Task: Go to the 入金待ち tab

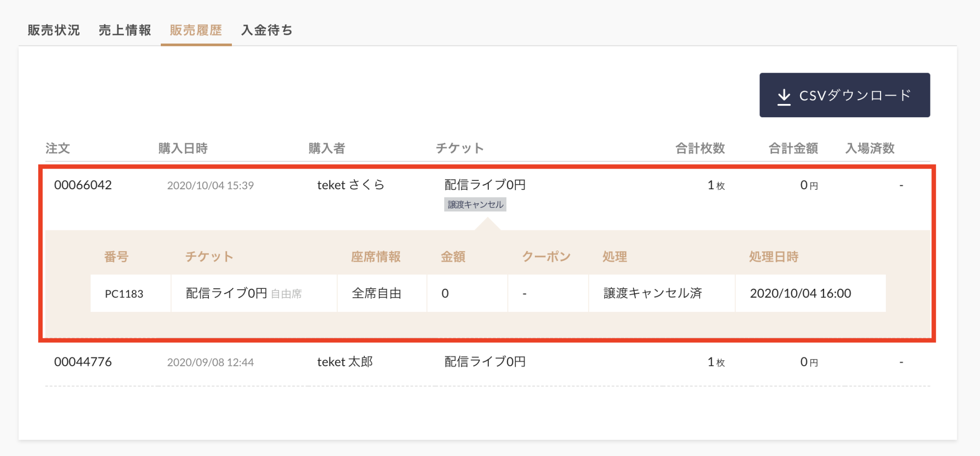Action: (267, 30)
